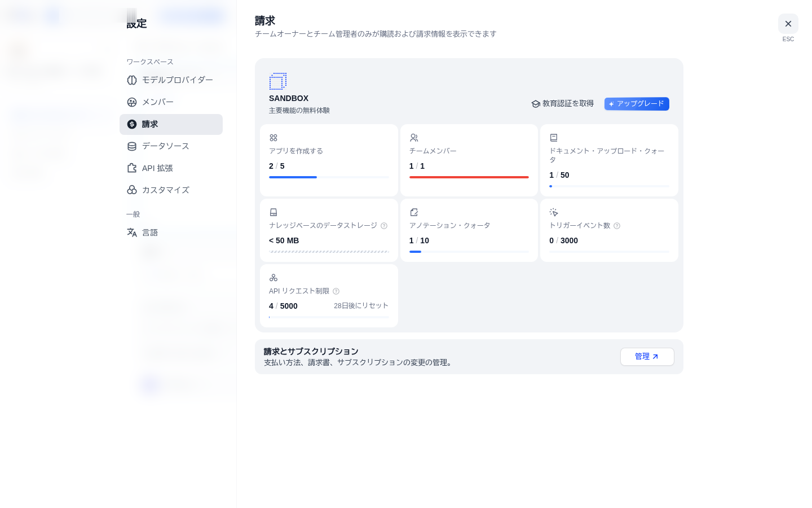Click the customize circles icon
The width and height of the screenshot is (812, 508).
click(x=132, y=190)
